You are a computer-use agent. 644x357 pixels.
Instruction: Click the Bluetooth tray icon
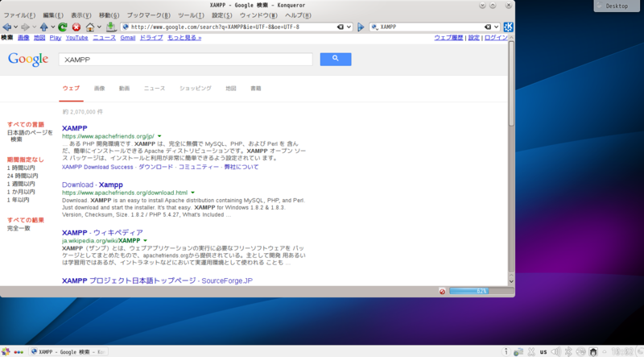pyautogui.click(x=568, y=351)
